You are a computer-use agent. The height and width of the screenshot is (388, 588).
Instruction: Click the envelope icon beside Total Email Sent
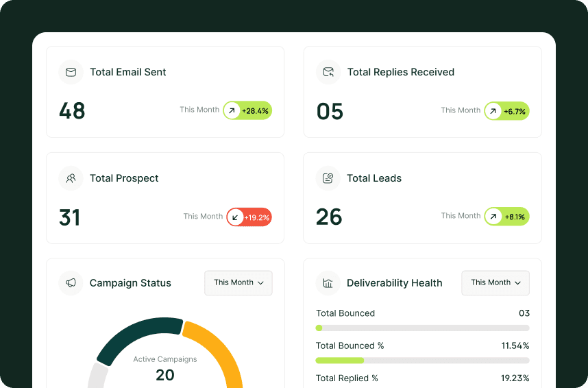(x=71, y=72)
